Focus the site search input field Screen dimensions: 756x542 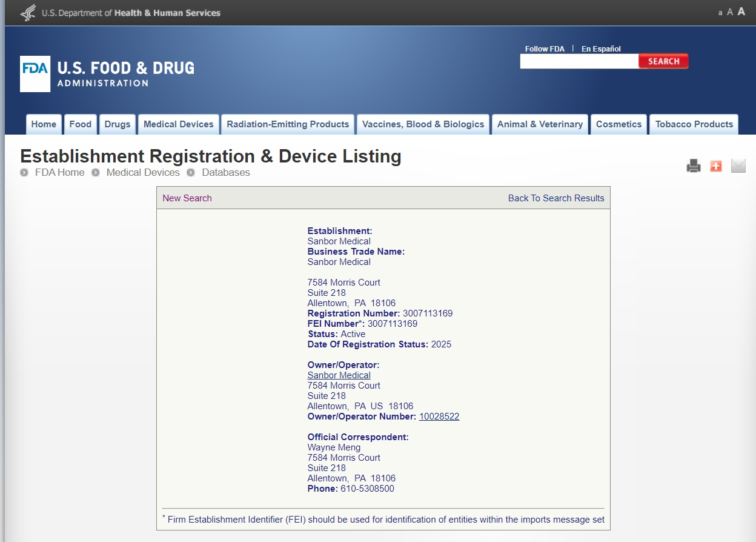click(x=579, y=61)
